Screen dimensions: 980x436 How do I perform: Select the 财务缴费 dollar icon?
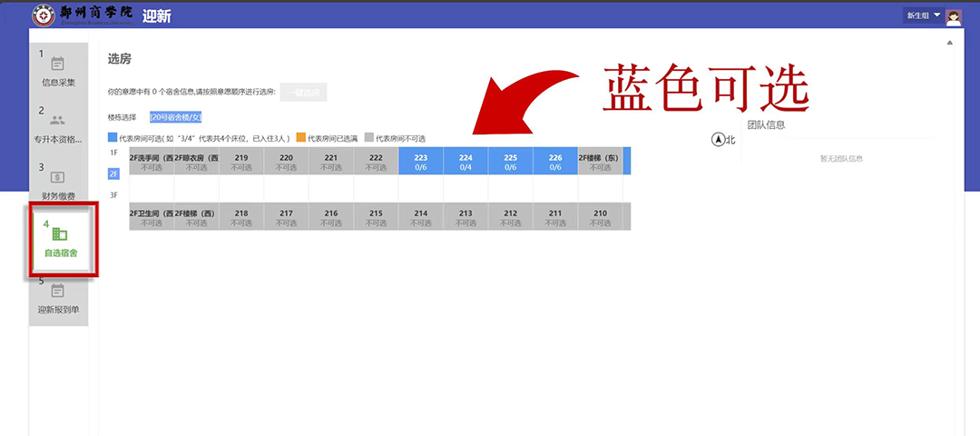pos(58,177)
